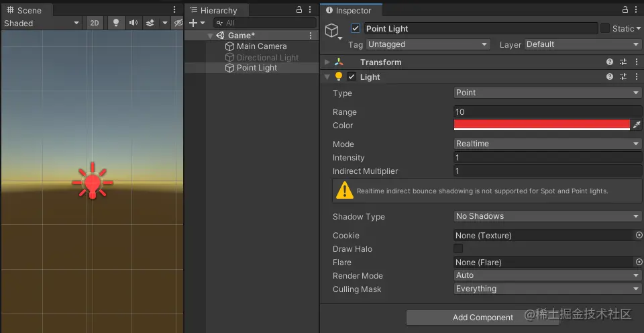
Task: Click the Light component title label
Action: 370,77
